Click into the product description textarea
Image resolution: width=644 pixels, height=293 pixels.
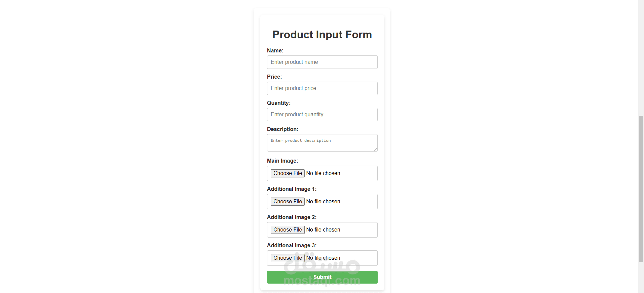click(322, 143)
